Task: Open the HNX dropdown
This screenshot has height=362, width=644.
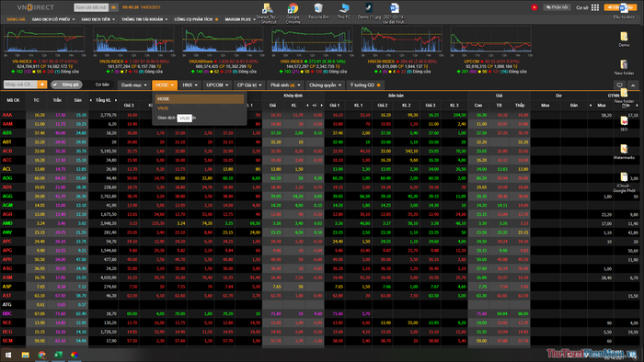Action: 190,85
